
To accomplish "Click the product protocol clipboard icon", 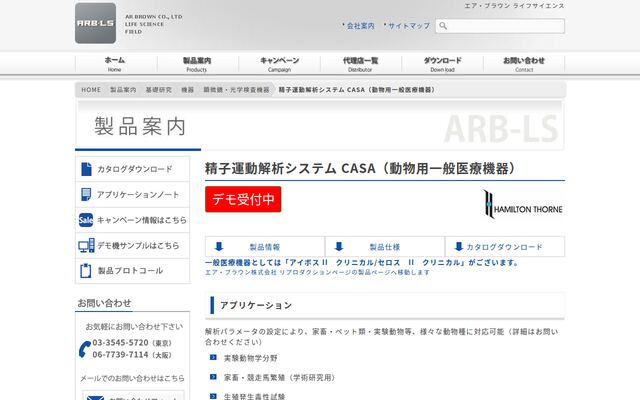I will (x=86, y=271).
